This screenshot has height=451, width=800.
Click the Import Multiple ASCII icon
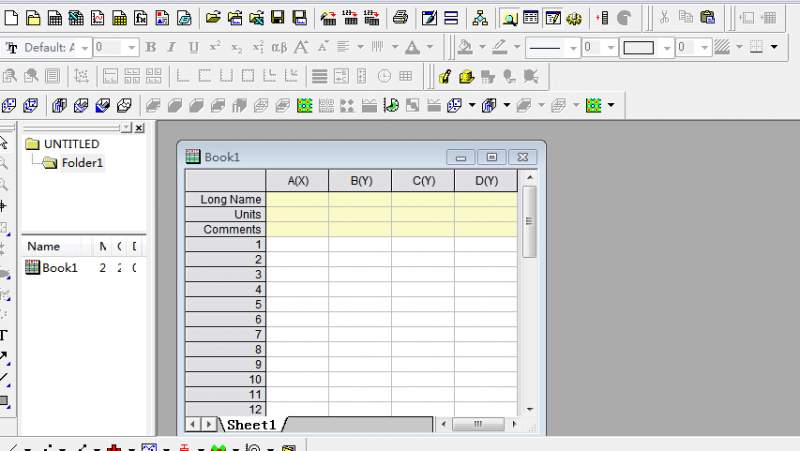click(371, 18)
